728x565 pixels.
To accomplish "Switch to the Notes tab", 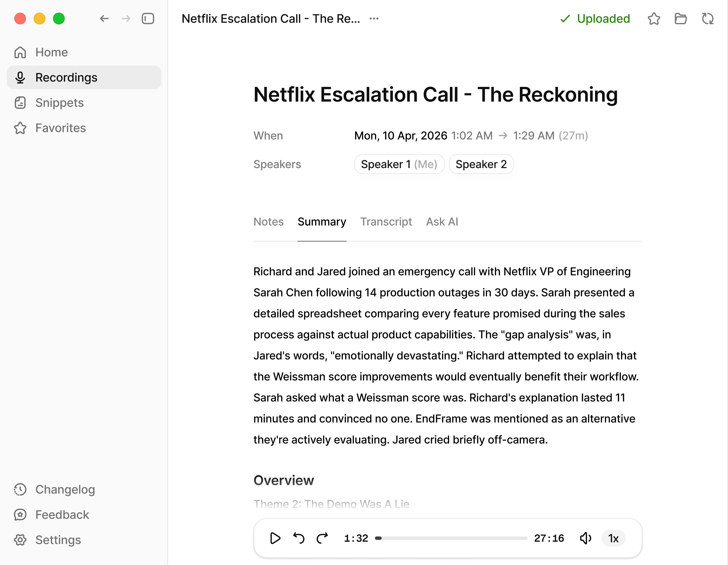I will coord(268,222).
